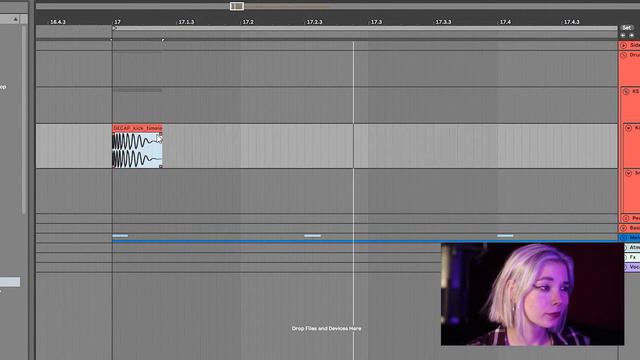The height and width of the screenshot is (360, 640).
Task: Fold the Sn snare track arrow
Action: [629, 173]
